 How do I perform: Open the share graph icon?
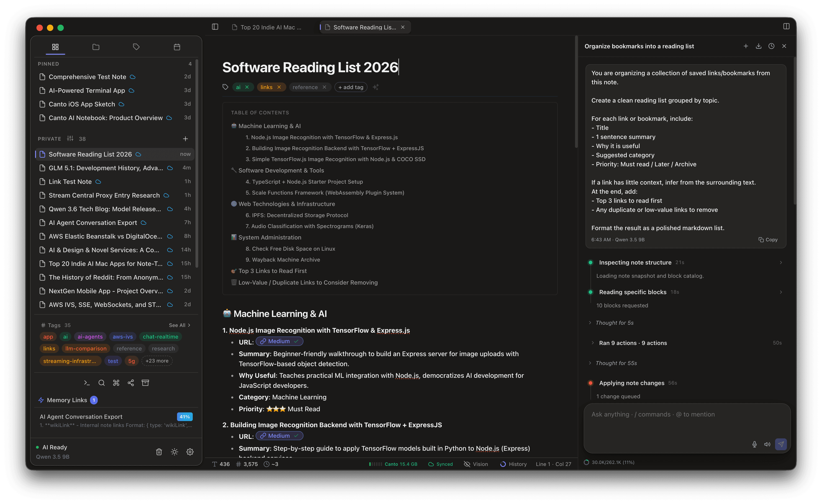pos(131,383)
